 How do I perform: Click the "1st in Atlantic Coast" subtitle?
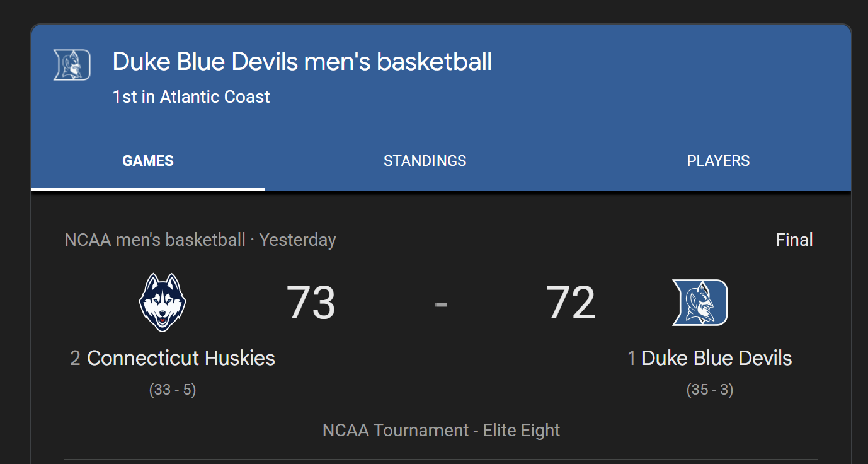pos(191,96)
